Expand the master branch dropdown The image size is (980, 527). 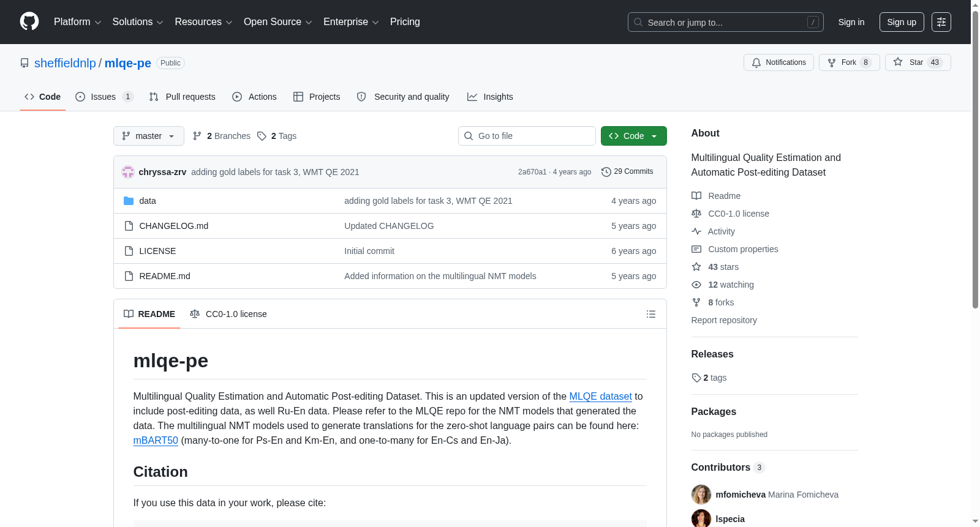pos(149,136)
